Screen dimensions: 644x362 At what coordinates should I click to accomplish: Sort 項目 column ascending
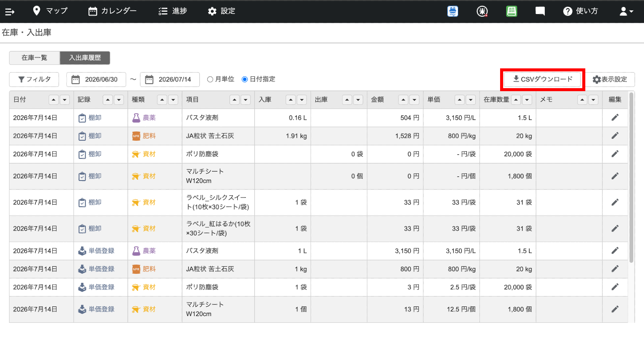tap(234, 100)
